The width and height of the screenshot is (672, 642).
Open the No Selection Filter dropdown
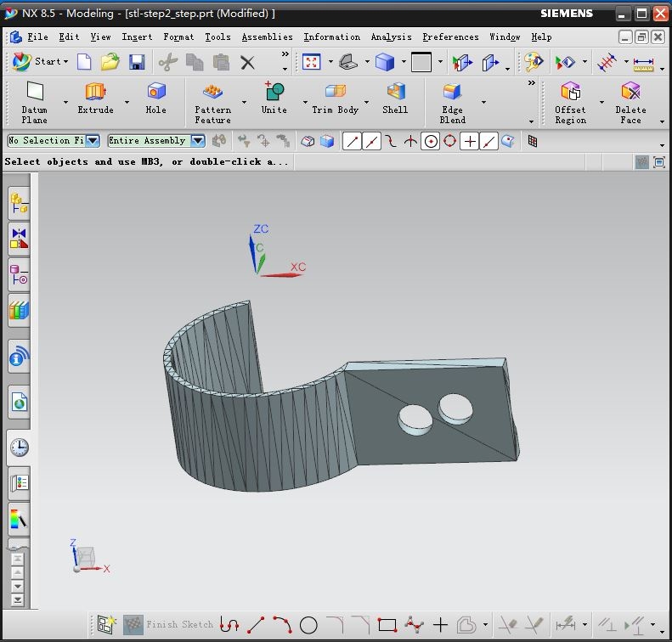[x=93, y=141]
